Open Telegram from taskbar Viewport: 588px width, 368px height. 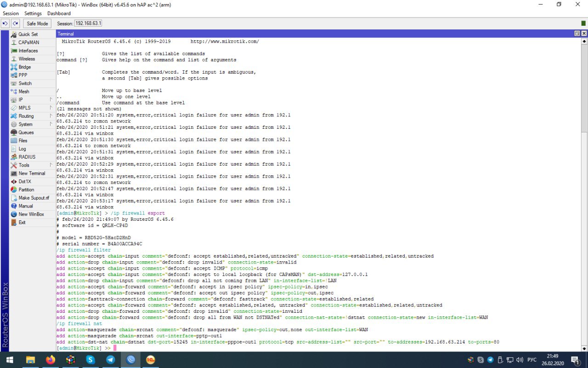point(111,360)
